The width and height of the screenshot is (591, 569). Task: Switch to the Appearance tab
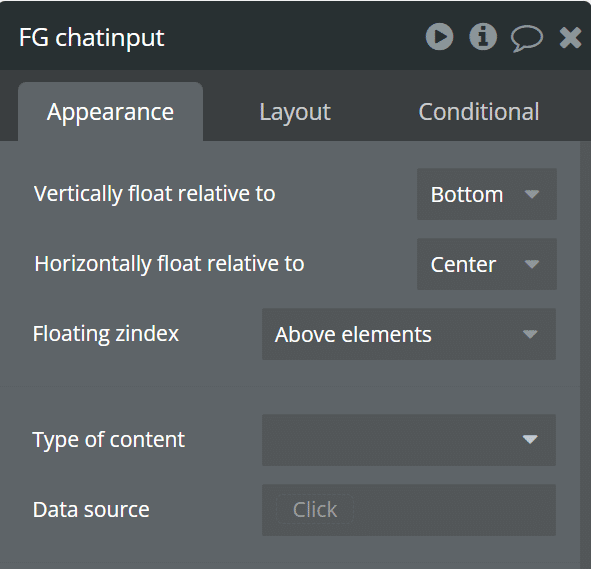click(x=110, y=112)
